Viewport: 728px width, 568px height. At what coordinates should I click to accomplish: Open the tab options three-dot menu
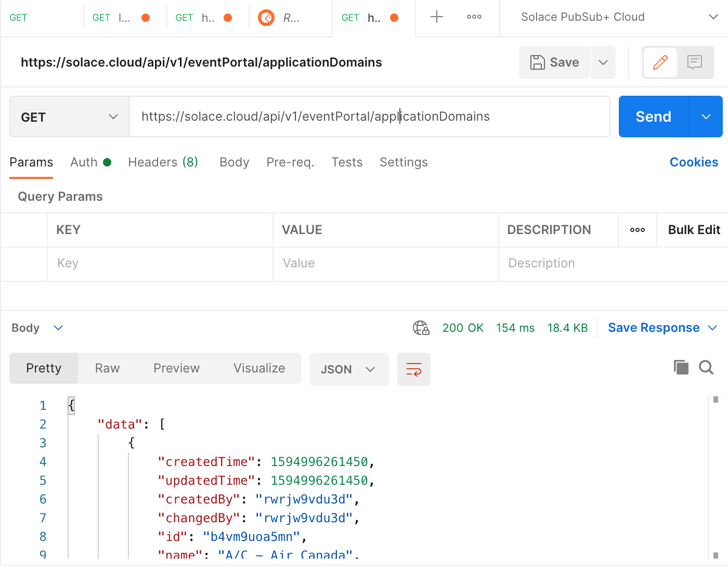474,17
